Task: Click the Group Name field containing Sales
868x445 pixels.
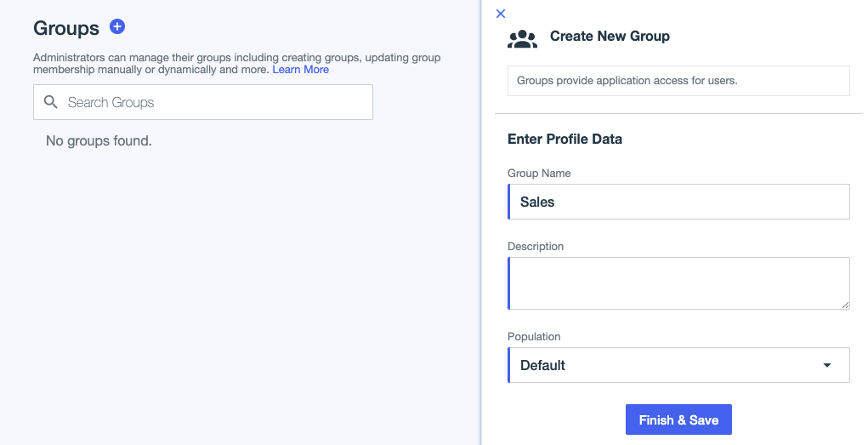Action: click(x=678, y=202)
